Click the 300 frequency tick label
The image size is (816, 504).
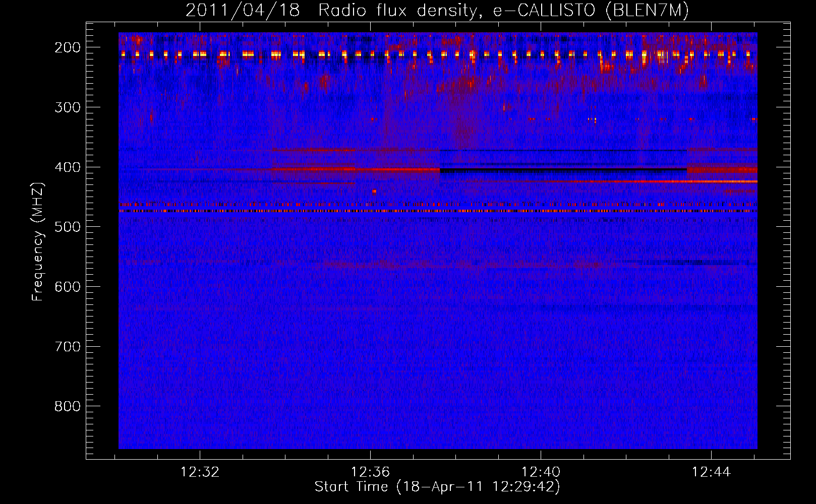68,107
